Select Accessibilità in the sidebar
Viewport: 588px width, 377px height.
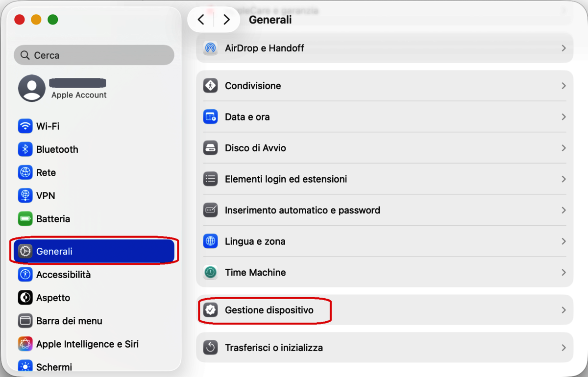click(x=63, y=275)
